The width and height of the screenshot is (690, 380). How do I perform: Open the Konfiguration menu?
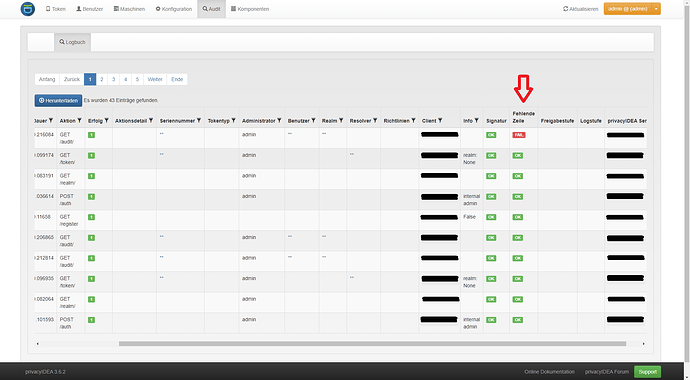(x=174, y=9)
